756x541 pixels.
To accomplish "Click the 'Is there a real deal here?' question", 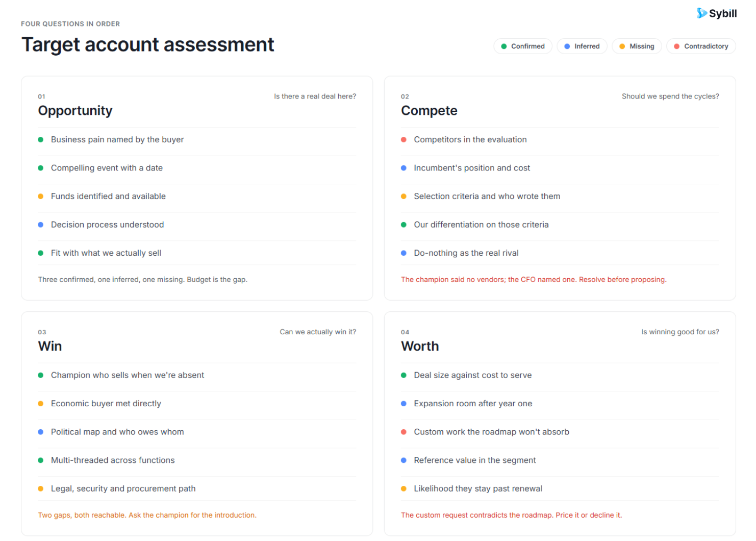I will [x=315, y=96].
